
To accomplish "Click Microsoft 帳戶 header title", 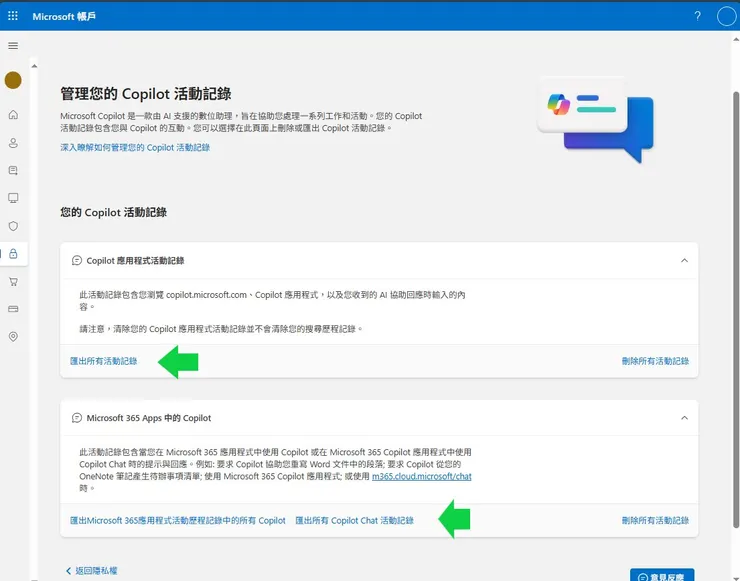I will 64,17.
